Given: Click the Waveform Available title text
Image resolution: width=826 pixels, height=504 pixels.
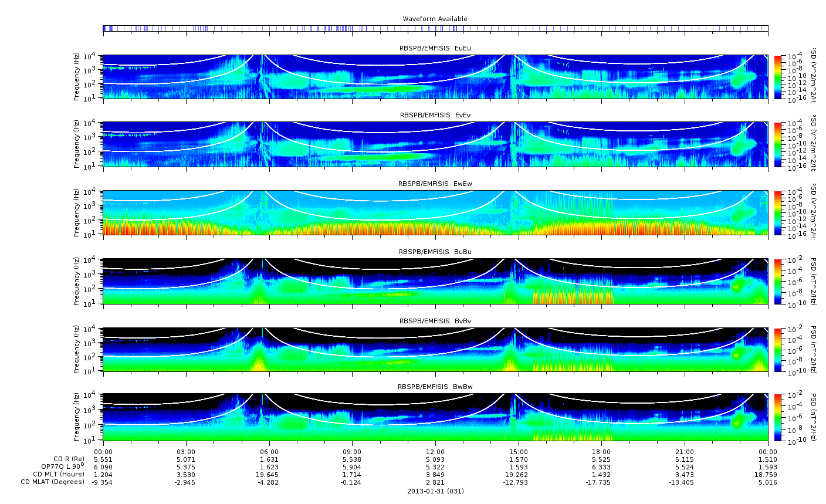Looking at the screenshot, I should (x=435, y=19).
